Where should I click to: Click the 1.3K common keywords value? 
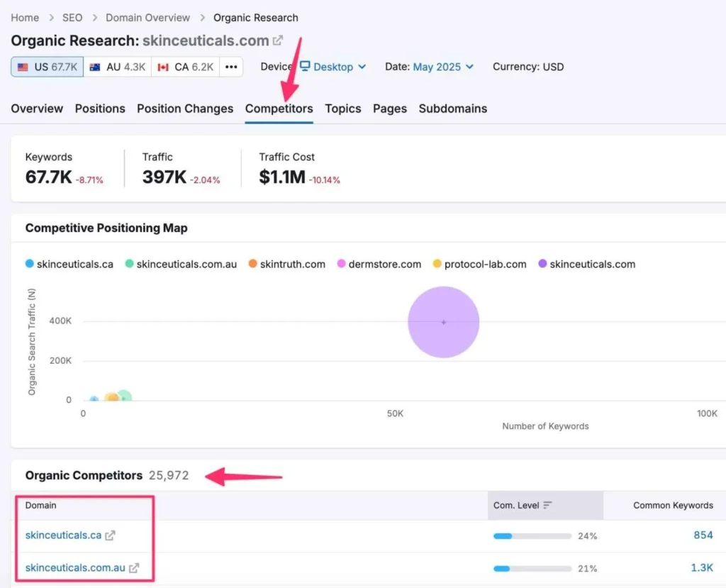[x=703, y=567]
